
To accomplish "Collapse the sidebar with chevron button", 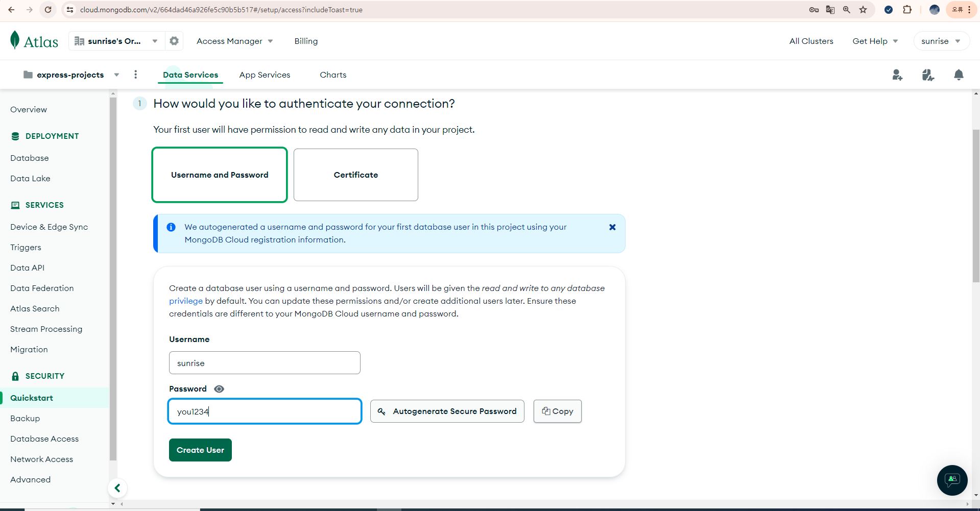I will point(117,488).
